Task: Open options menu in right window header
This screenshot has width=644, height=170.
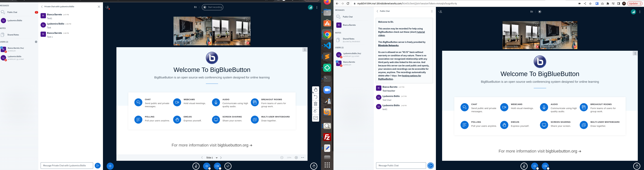Action: [x=640, y=12]
